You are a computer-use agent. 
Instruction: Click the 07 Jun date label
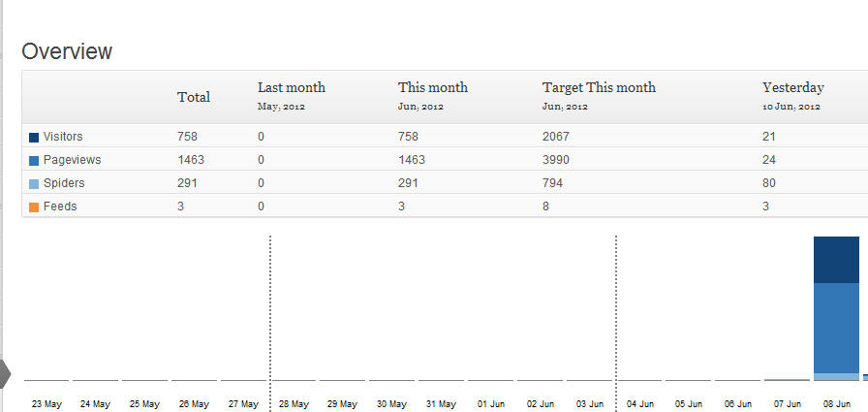tap(787, 404)
